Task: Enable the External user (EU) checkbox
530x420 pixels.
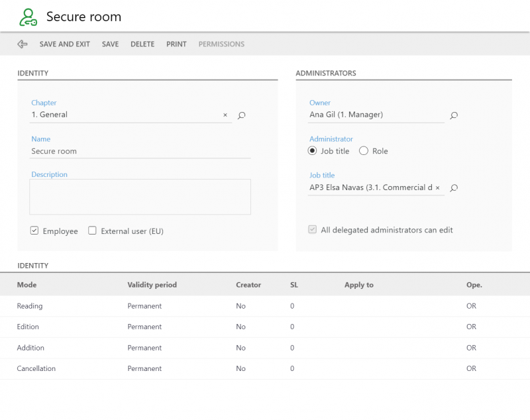Action: [92, 231]
